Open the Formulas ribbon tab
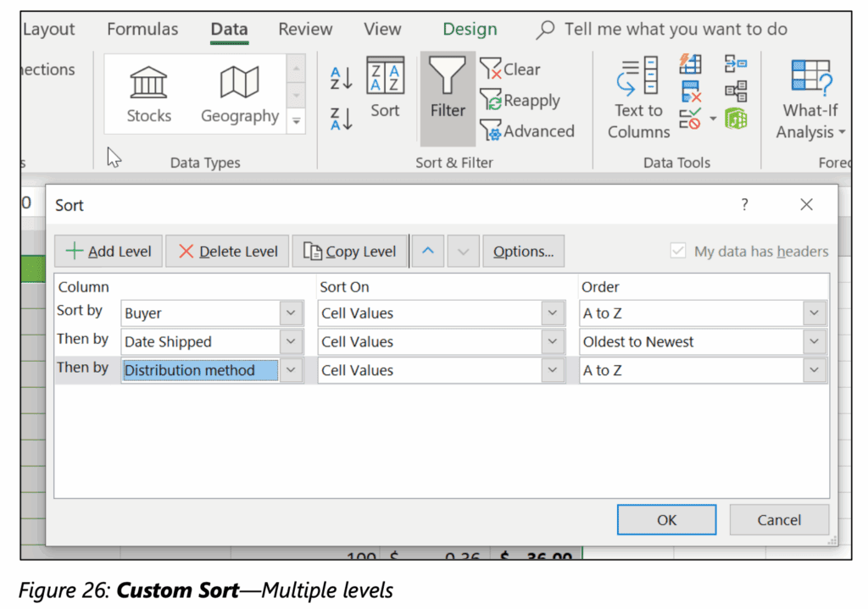 click(x=142, y=28)
